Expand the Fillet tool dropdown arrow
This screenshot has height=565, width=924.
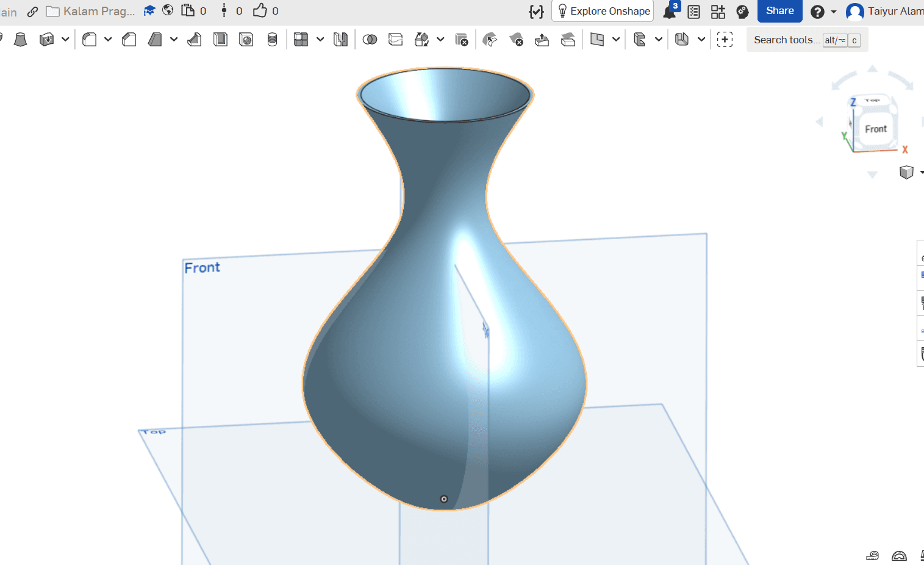(108, 40)
